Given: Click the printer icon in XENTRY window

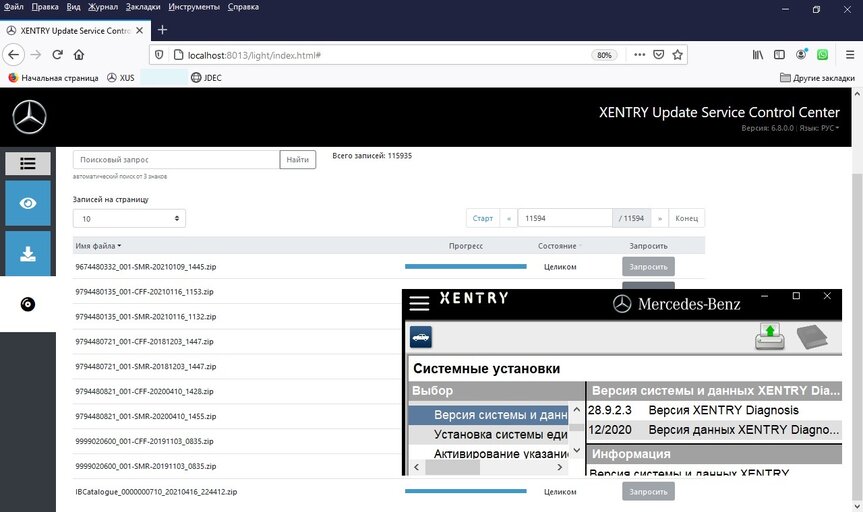Looking at the screenshot, I should coord(769,337).
